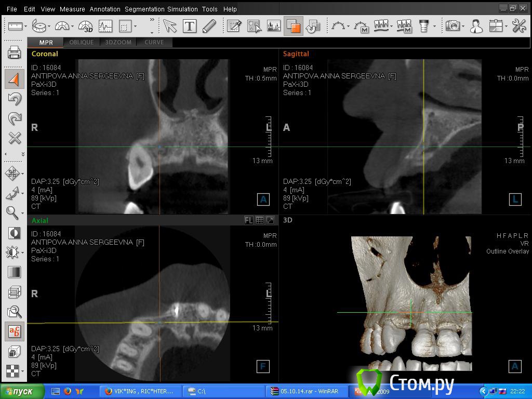Click the invert contrast icon
The width and height of the screenshot is (532, 399).
(x=15, y=233)
